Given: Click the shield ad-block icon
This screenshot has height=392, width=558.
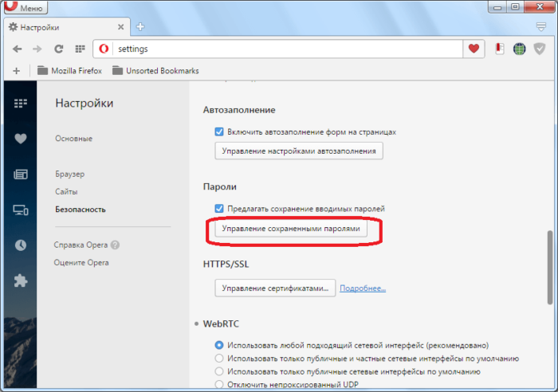Looking at the screenshot, I should tap(540, 49).
